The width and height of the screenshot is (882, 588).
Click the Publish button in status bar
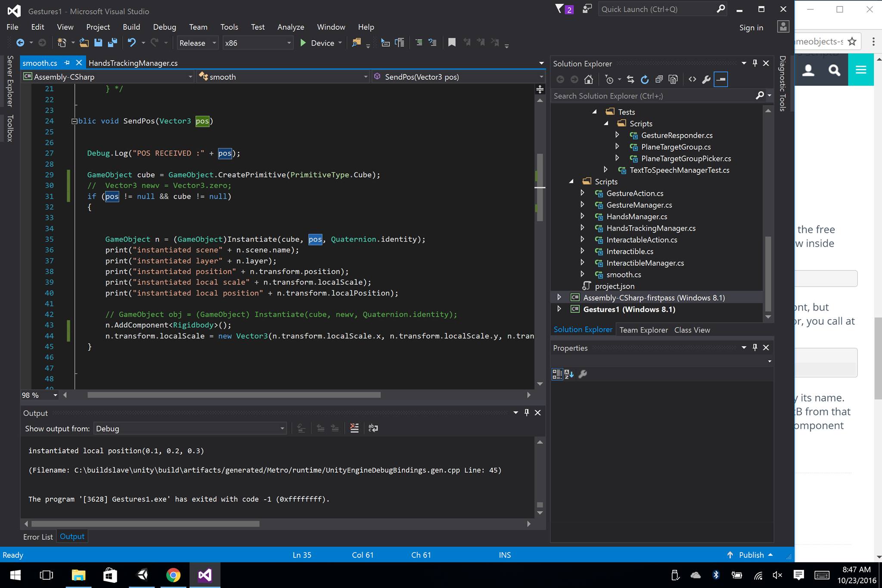pos(751,555)
